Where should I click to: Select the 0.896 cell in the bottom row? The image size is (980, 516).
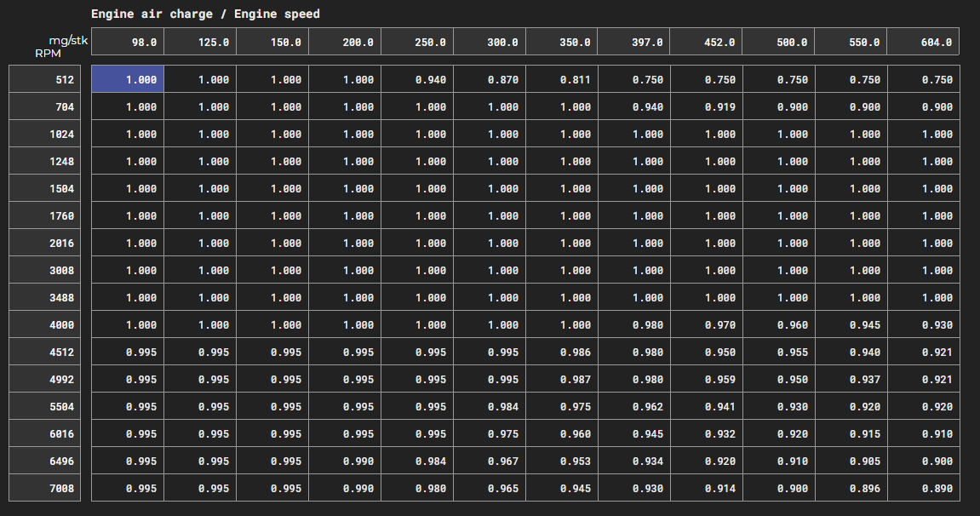[x=851, y=488]
